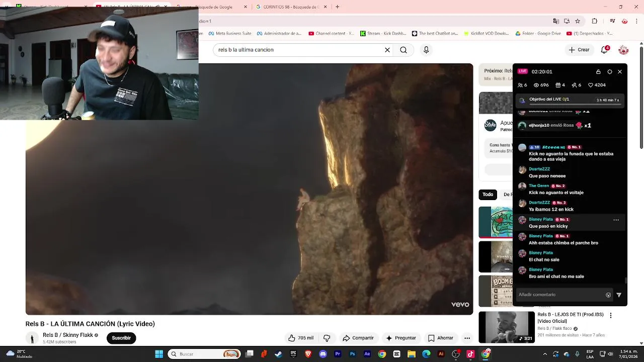Open Rels B / Skinny Flakk channel name

point(68,335)
